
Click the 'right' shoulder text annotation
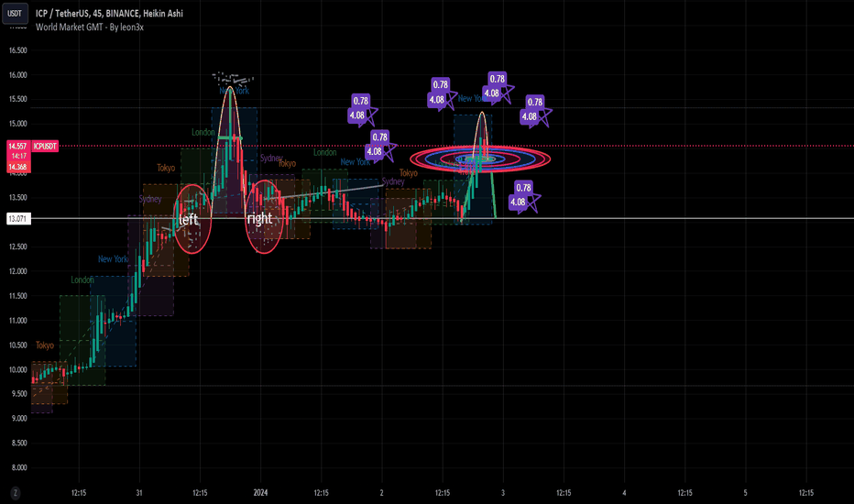coord(259,218)
